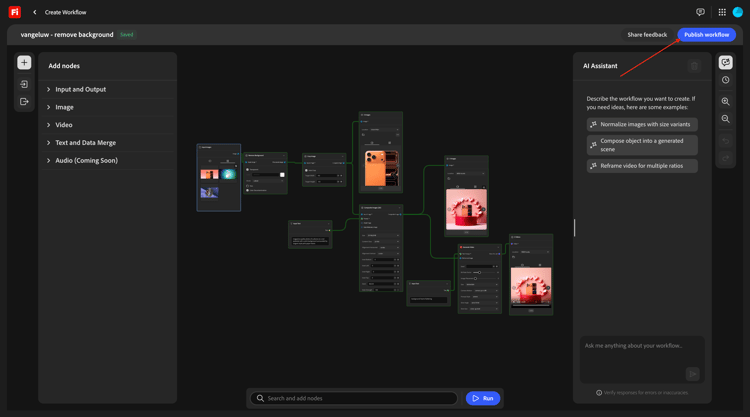Publish the workflow
This screenshot has width=750, height=417.
[x=706, y=34]
